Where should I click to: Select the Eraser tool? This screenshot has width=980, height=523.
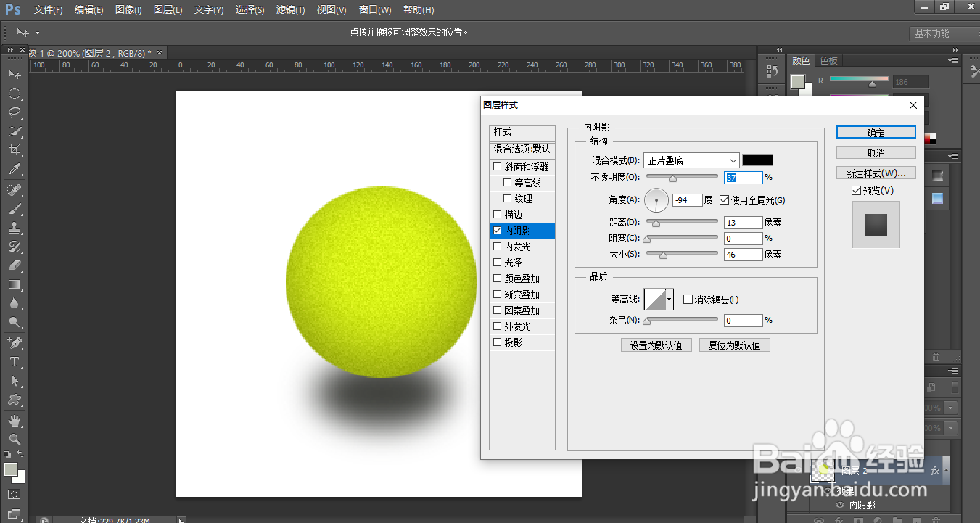click(14, 265)
